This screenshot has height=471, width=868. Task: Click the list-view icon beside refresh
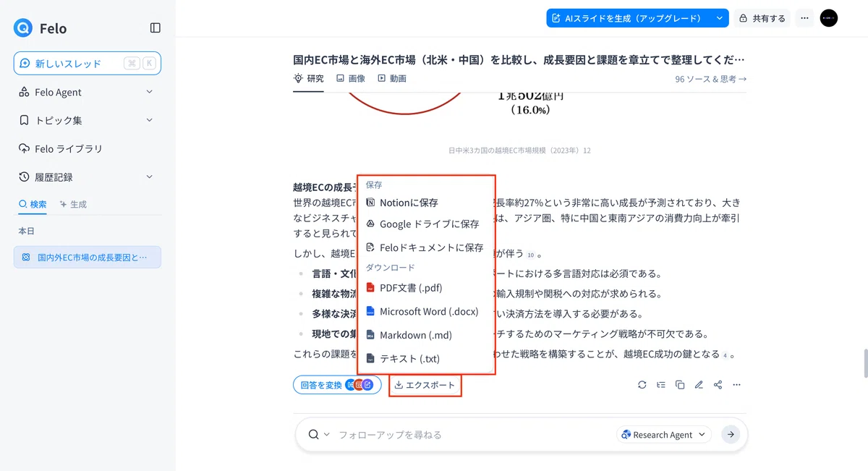(661, 385)
